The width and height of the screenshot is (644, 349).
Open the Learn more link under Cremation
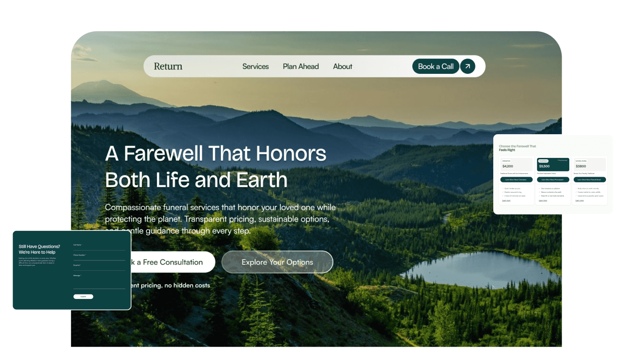pos(506,200)
